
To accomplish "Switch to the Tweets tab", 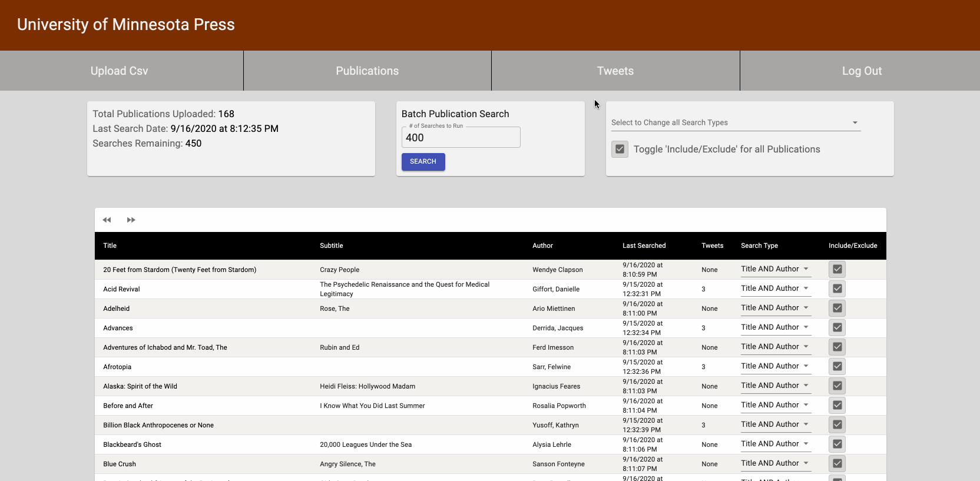I will coord(615,71).
